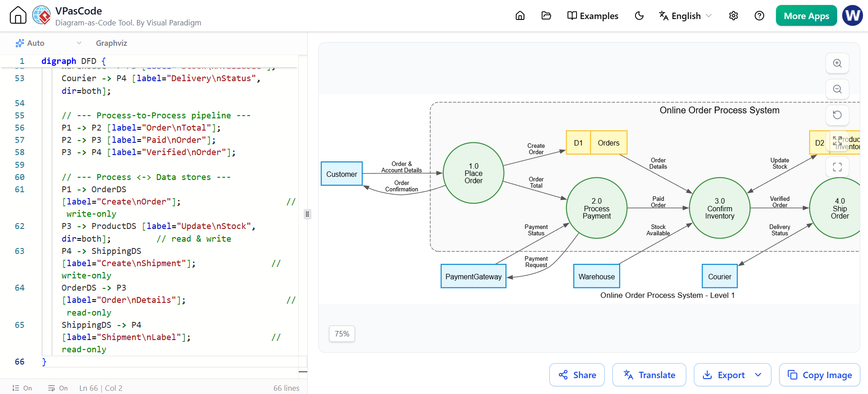Zoom in on the diagram preview
Image resolution: width=868 pixels, height=394 pixels.
tap(837, 63)
